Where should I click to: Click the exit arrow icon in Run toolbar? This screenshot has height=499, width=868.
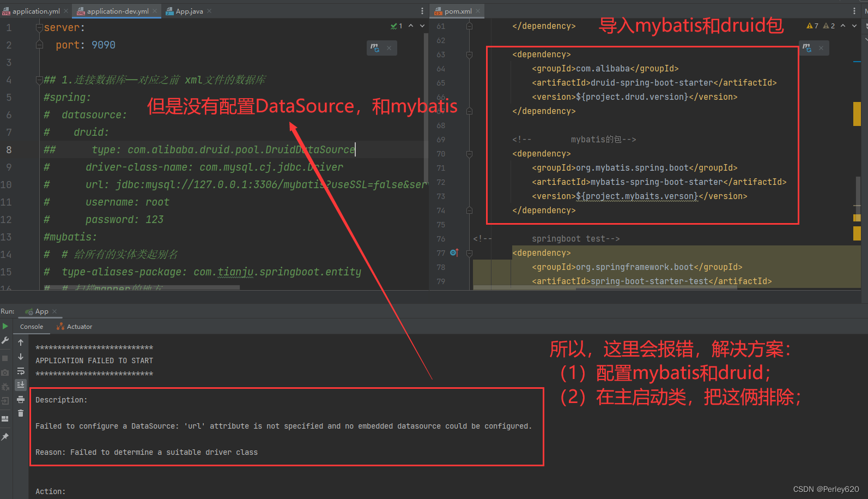[x=5, y=401]
